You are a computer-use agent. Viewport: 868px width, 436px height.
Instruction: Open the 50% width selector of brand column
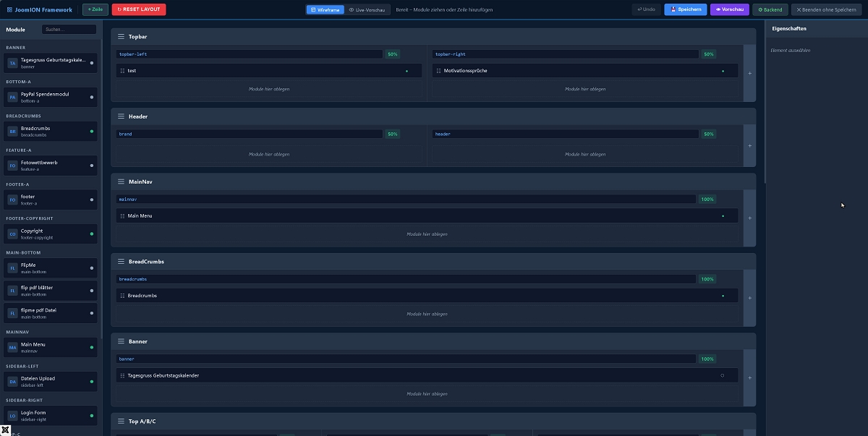point(392,134)
